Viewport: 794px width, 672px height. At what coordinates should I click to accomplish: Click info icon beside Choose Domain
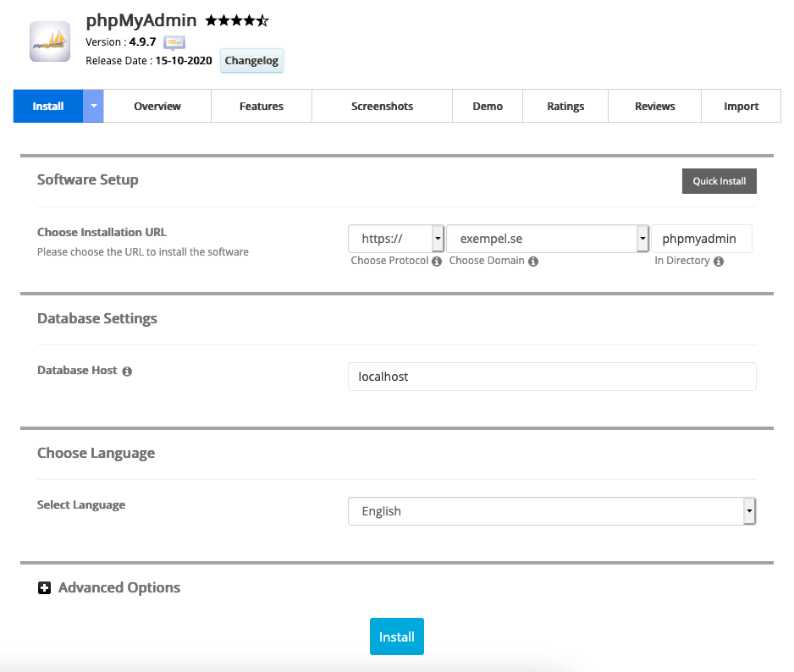pos(533,262)
